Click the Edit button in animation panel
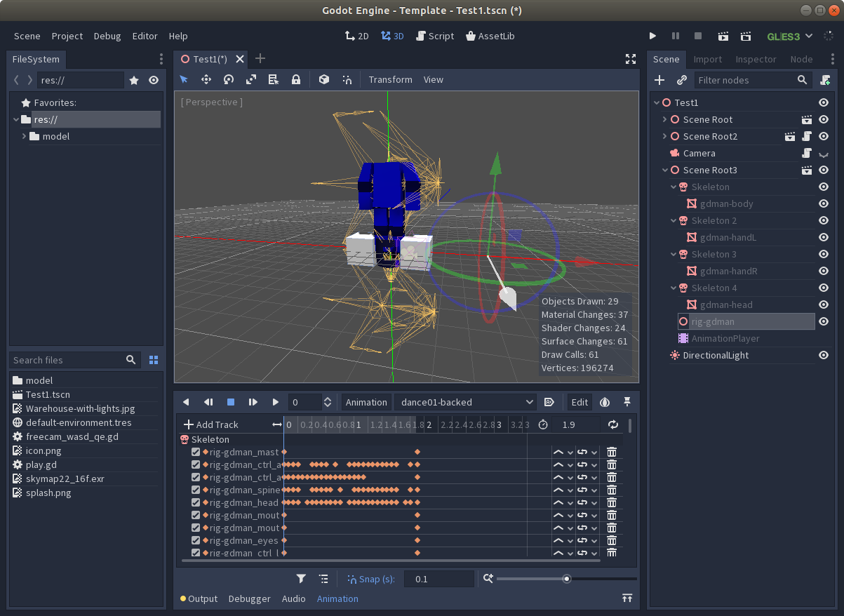The width and height of the screenshot is (844, 616). (579, 401)
